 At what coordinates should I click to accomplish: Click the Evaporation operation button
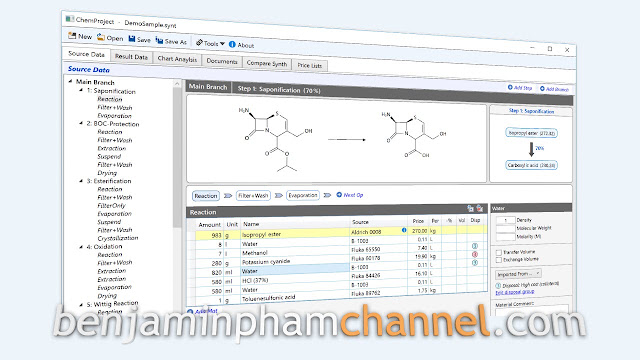coord(303,195)
